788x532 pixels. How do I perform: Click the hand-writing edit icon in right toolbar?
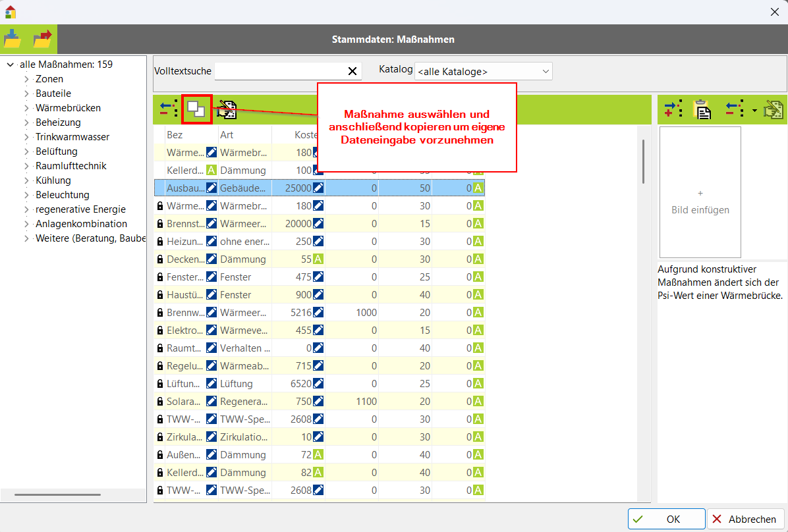point(773,109)
